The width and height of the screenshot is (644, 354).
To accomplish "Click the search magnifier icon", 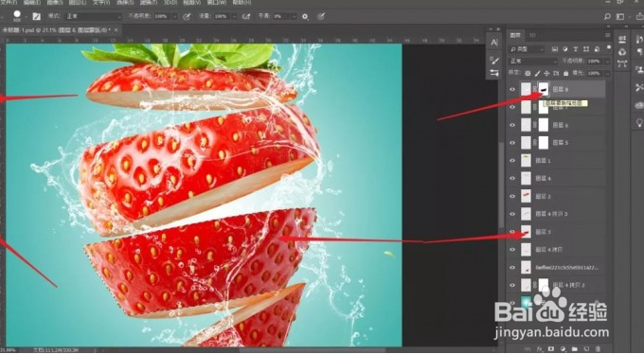I will pyautogui.click(x=607, y=16).
